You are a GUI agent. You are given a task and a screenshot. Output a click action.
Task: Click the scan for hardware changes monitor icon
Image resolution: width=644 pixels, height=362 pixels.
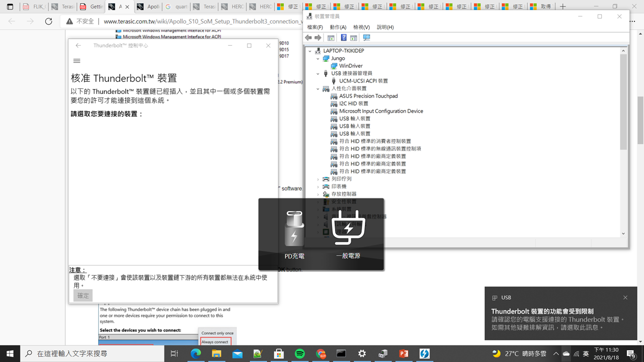[x=366, y=38]
